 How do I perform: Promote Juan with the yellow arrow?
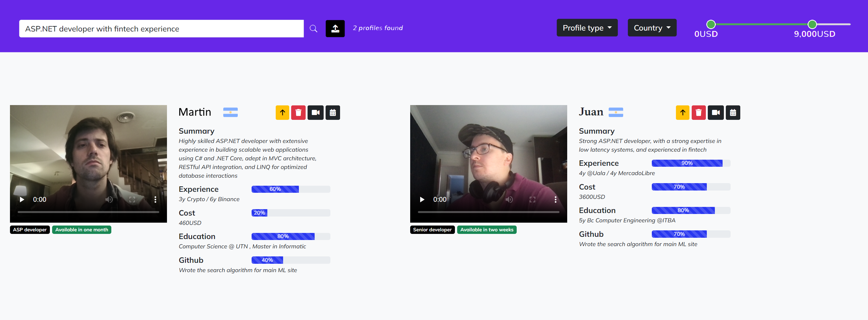pyautogui.click(x=683, y=113)
